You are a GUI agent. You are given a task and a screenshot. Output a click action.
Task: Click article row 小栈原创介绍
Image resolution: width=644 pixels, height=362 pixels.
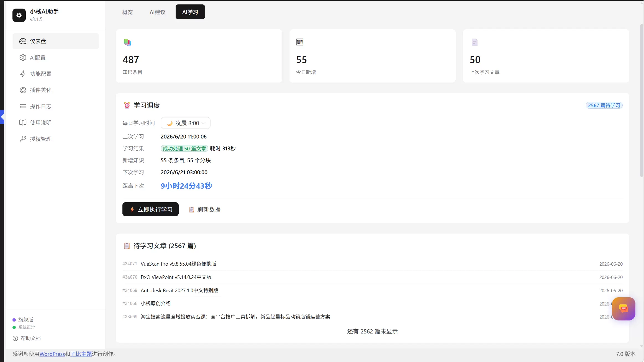(373, 304)
